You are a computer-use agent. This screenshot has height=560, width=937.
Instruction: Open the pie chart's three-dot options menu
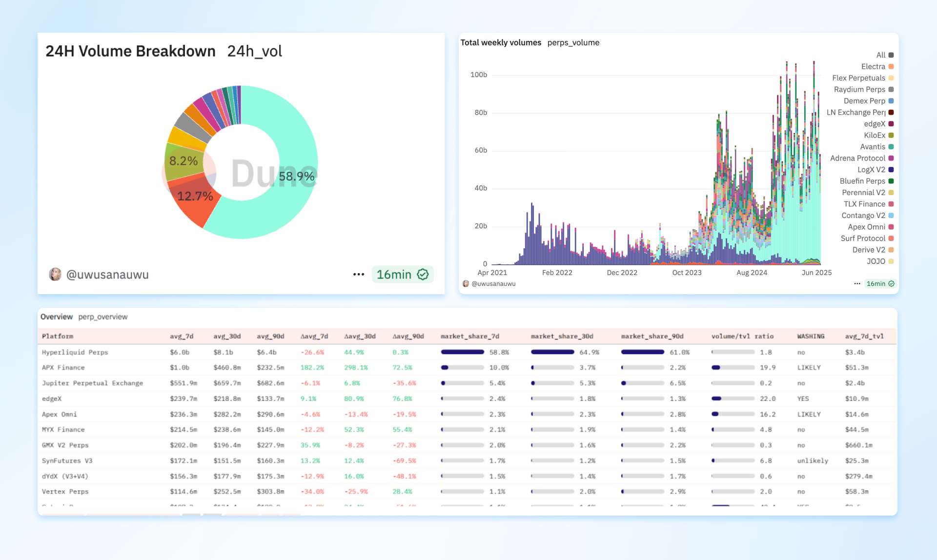tap(359, 275)
